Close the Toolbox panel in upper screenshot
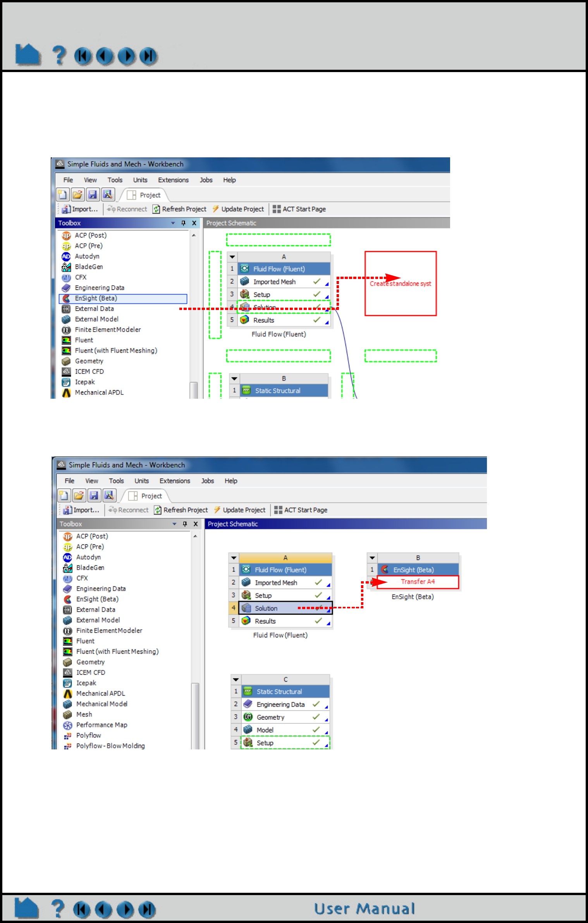The image size is (588, 923). [194, 223]
